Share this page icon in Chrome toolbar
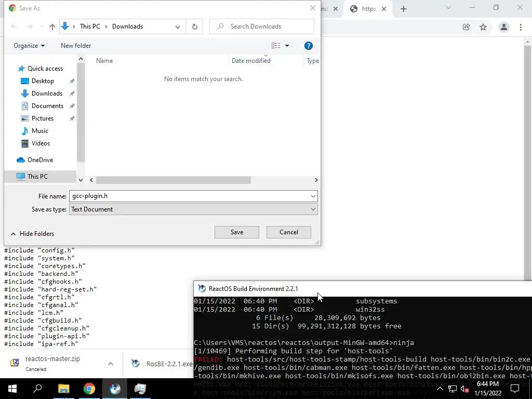 point(466,27)
